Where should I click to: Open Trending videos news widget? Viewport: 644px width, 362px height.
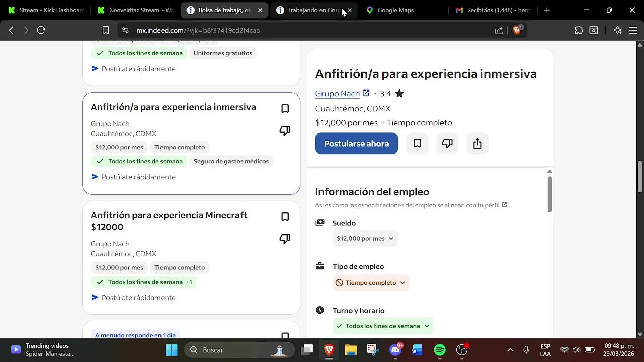(43, 350)
